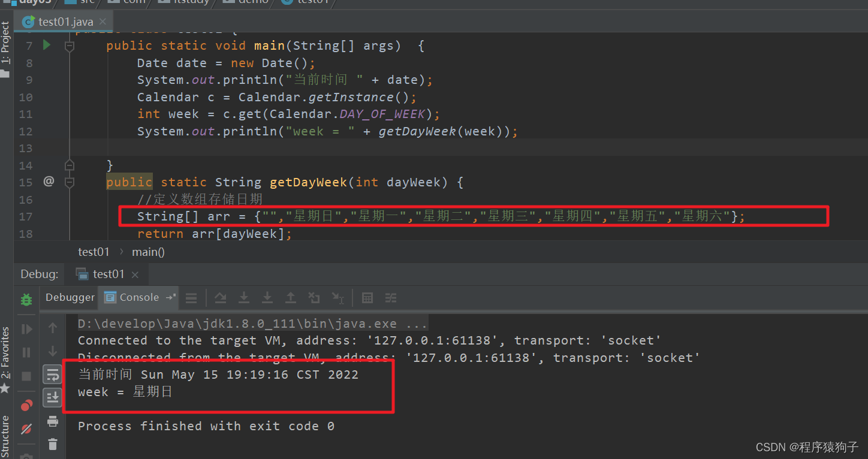Image resolution: width=868 pixels, height=459 pixels.
Task: Rerun test01 with the green bug icon
Action: [26, 299]
